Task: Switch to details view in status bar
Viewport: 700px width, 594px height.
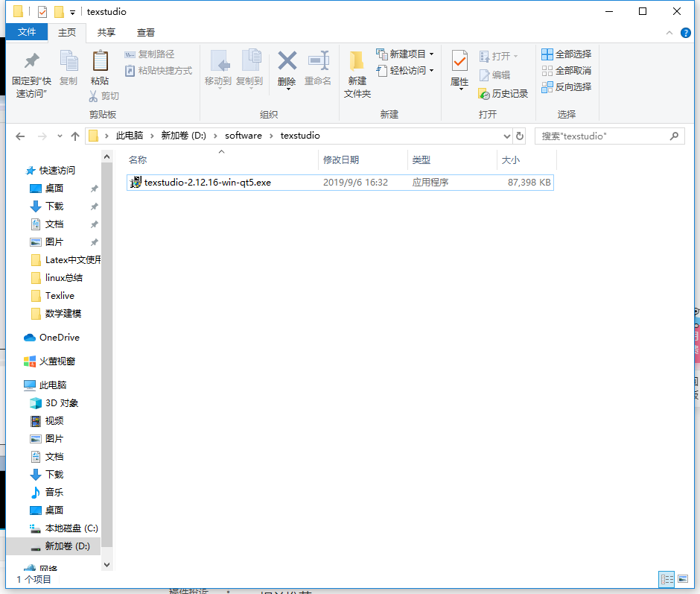Action: (666, 579)
